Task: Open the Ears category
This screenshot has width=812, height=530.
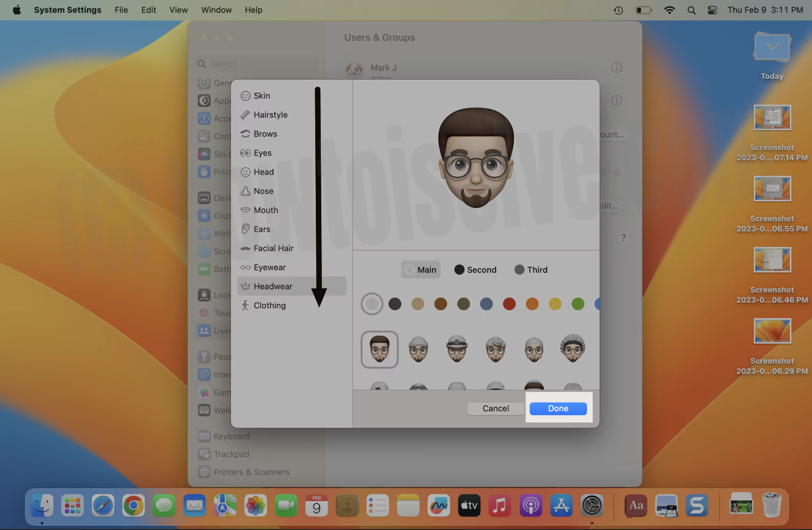Action: pyautogui.click(x=292, y=229)
